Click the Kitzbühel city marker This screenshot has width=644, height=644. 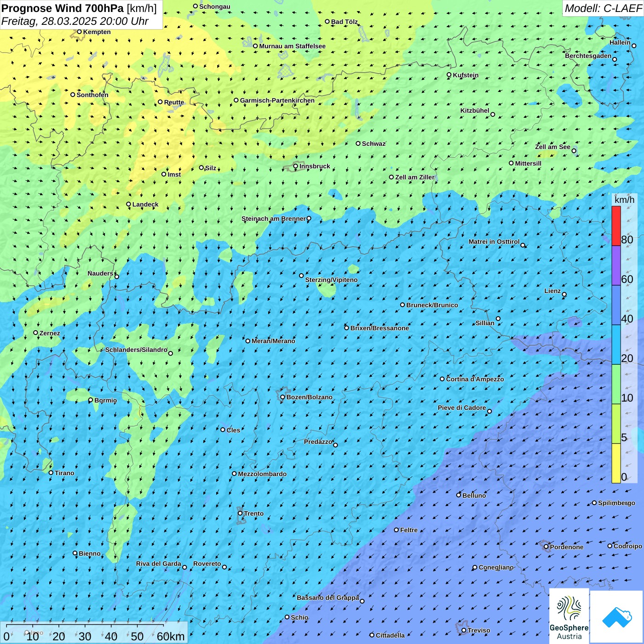pyautogui.click(x=493, y=115)
